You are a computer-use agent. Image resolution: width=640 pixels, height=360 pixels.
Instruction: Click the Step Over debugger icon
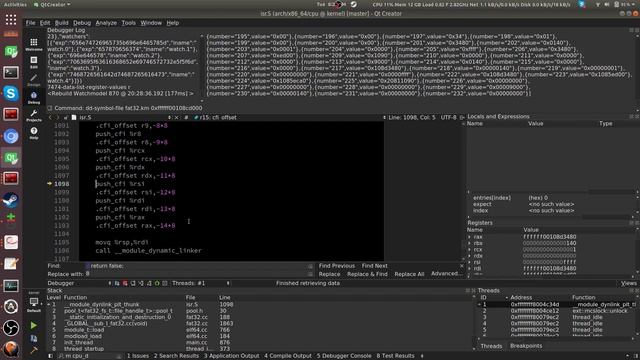click(x=133, y=283)
